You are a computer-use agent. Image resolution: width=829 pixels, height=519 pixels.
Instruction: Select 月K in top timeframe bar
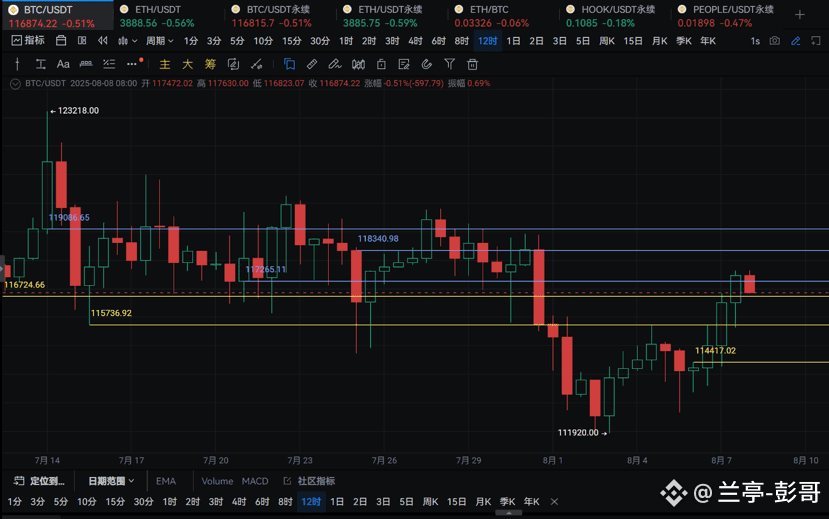click(660, 41)
